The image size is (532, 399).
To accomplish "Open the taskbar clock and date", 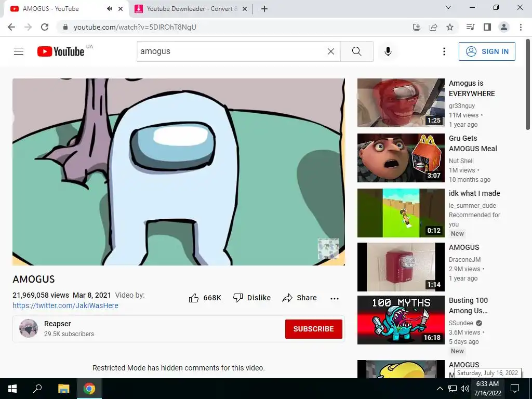I will [487, 389].
